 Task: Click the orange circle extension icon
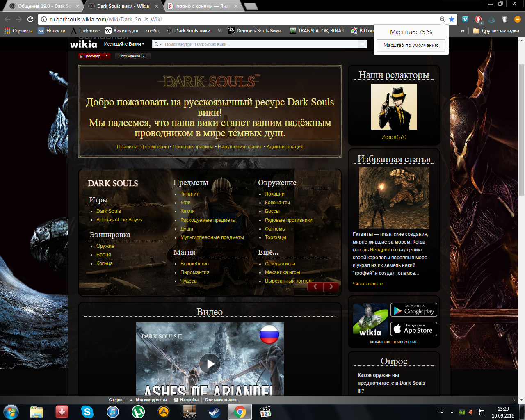[x=518, y=19]
